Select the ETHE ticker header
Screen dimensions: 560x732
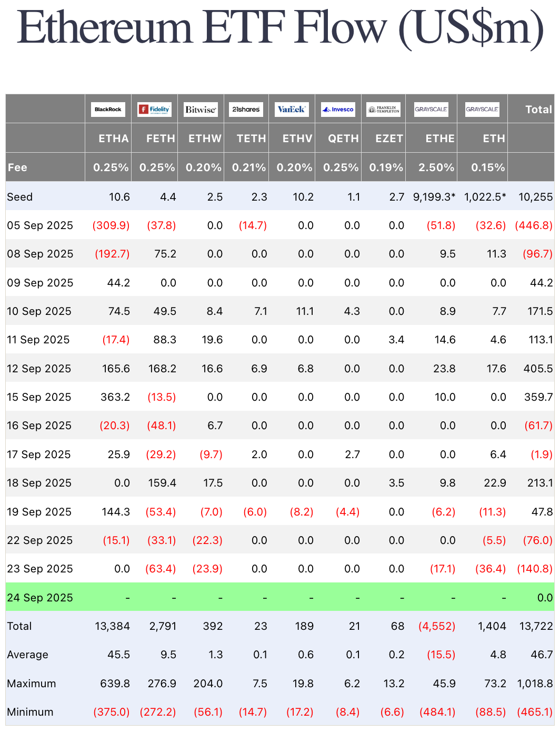(x=440, y=139)
